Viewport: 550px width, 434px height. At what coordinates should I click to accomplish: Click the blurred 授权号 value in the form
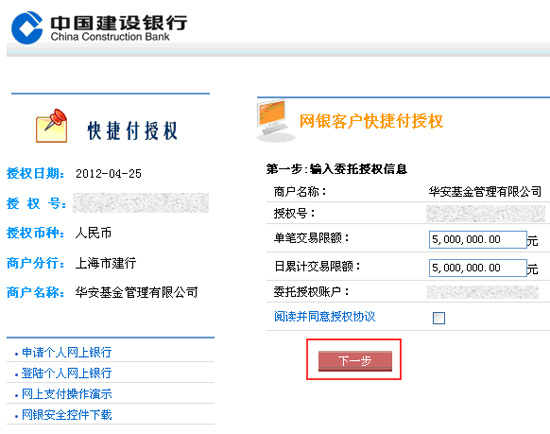[485, 213]
